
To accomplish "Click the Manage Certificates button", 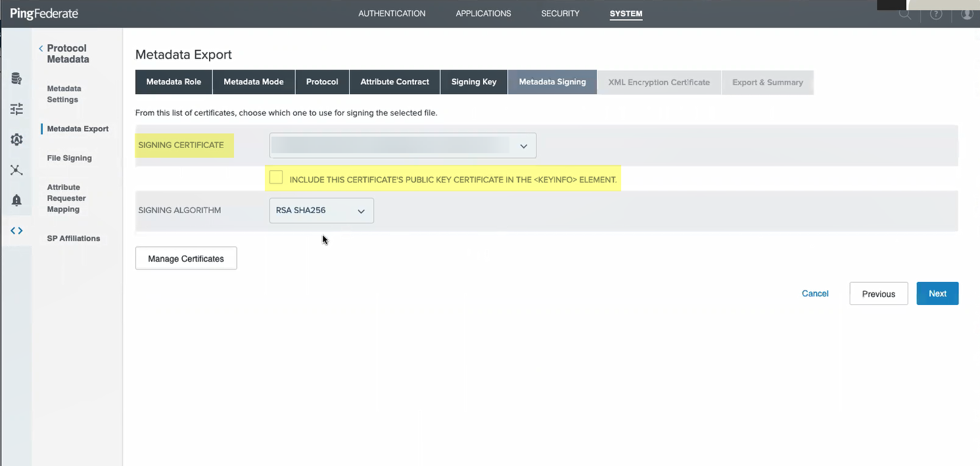I will [186, 258].
